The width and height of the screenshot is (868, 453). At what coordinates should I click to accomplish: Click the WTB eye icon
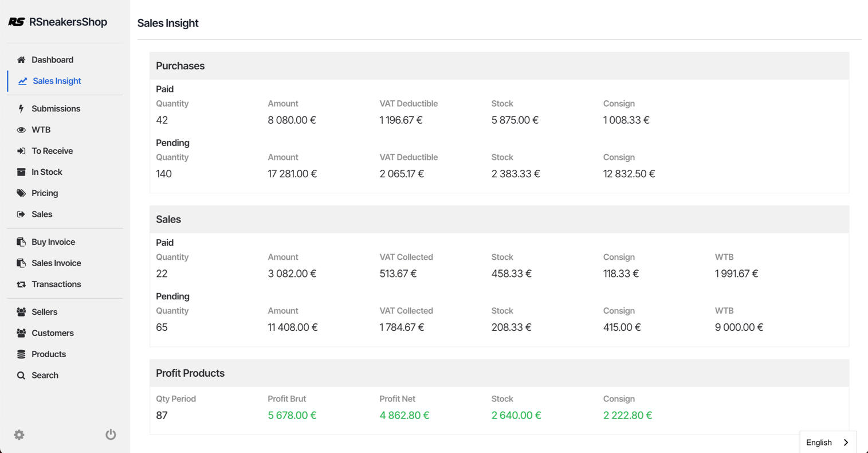pos(21,130)
